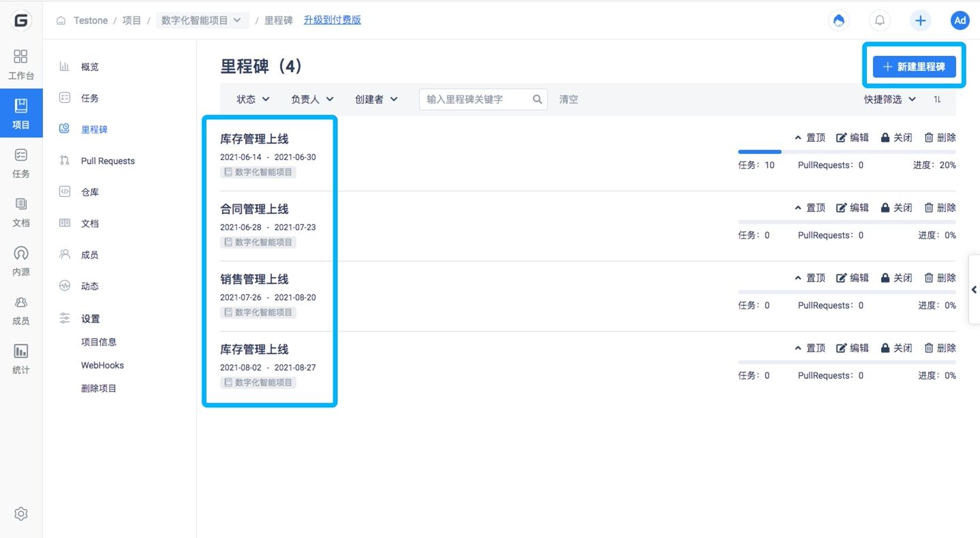The image size is (980, 538).
Task: Edit the 2021-08-02 库存管理上线 milestone
Action: 853,348
